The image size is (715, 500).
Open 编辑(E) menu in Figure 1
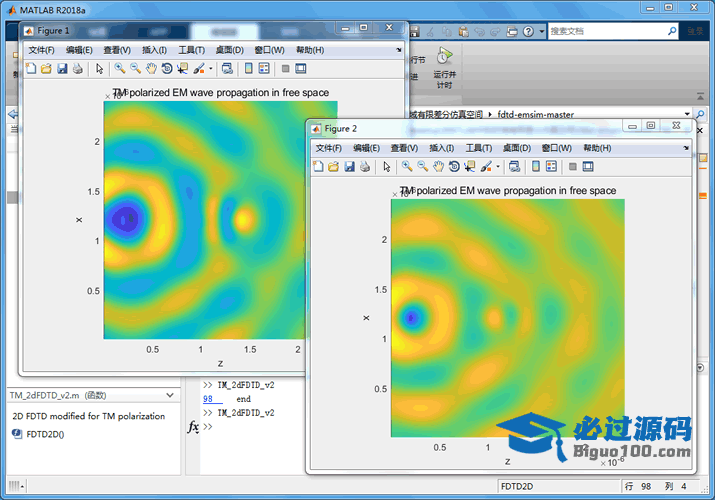tap(79, 50)
